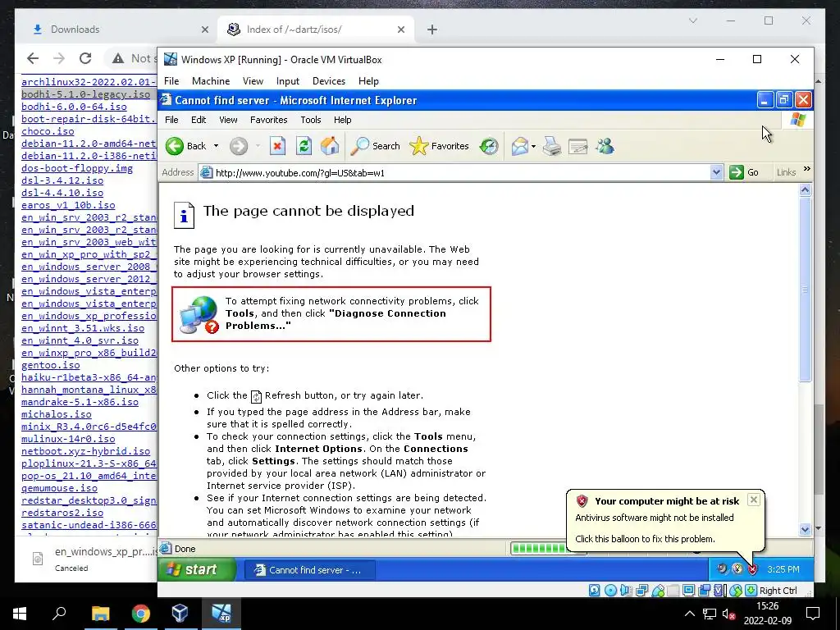Open Internet Explorer Help menu
This screenshot has height=630, width=840.
click(342, 120)
